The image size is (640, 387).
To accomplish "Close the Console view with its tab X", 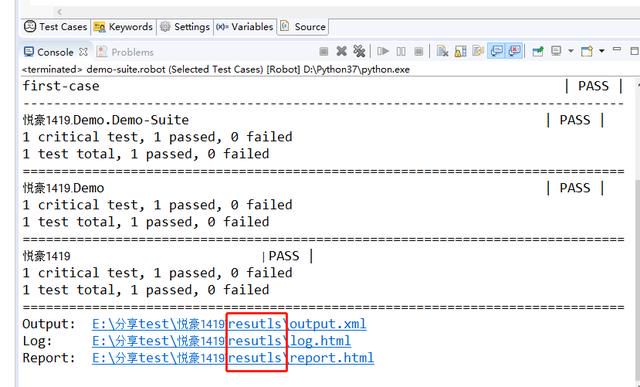I will [x=83, y=52].
